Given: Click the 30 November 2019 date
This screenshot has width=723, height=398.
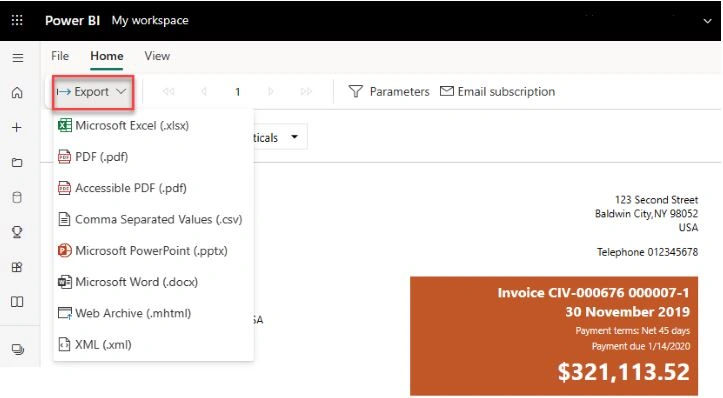Looking at the screenshot, I should pos(628,312).
